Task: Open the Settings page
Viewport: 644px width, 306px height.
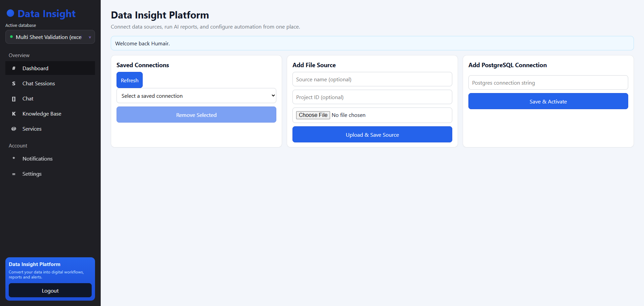Action: click(x=50, y=174)
